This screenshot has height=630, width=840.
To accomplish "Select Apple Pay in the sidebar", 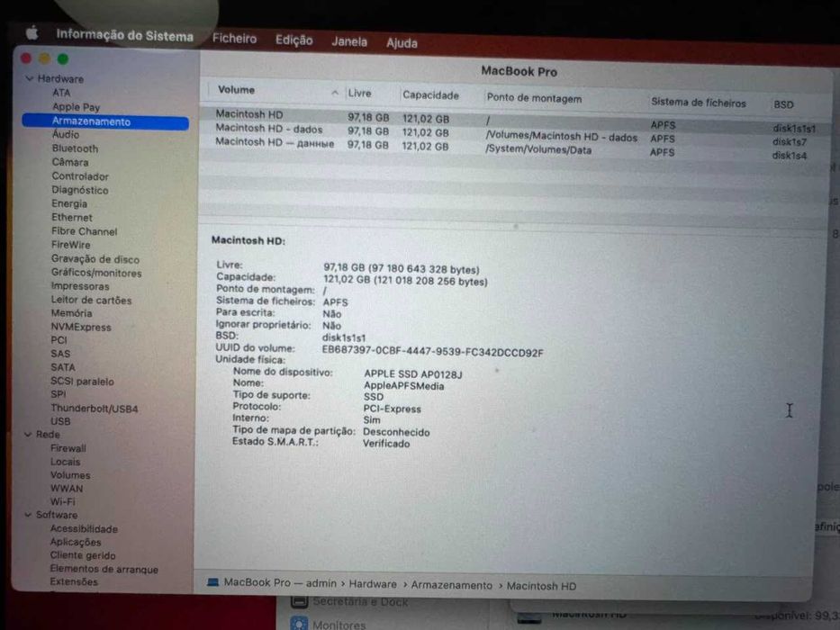I will pos(76,106).
